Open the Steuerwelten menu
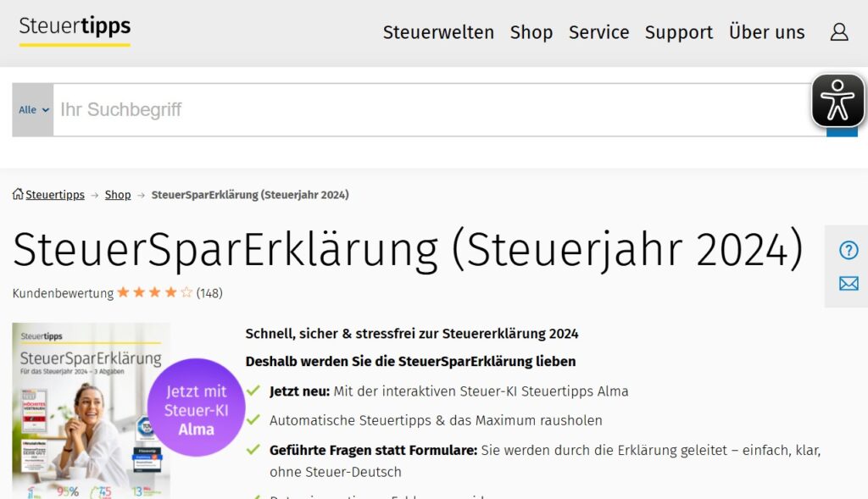Viewport: 868px width, 499px height. click(x=438, y=32)
